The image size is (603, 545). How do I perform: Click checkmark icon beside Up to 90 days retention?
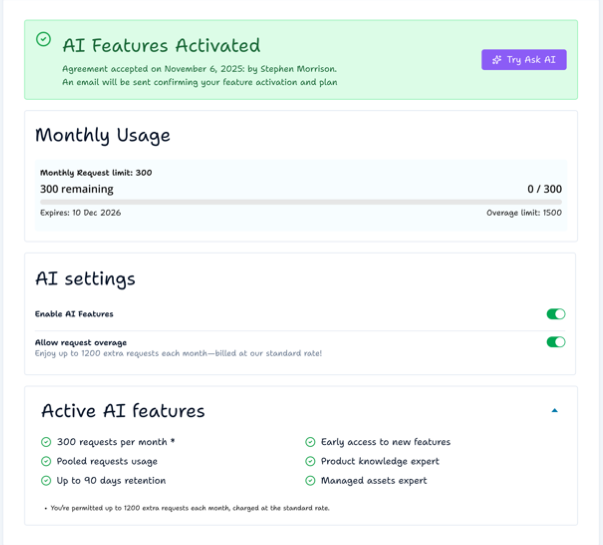[x=46, y=481]
